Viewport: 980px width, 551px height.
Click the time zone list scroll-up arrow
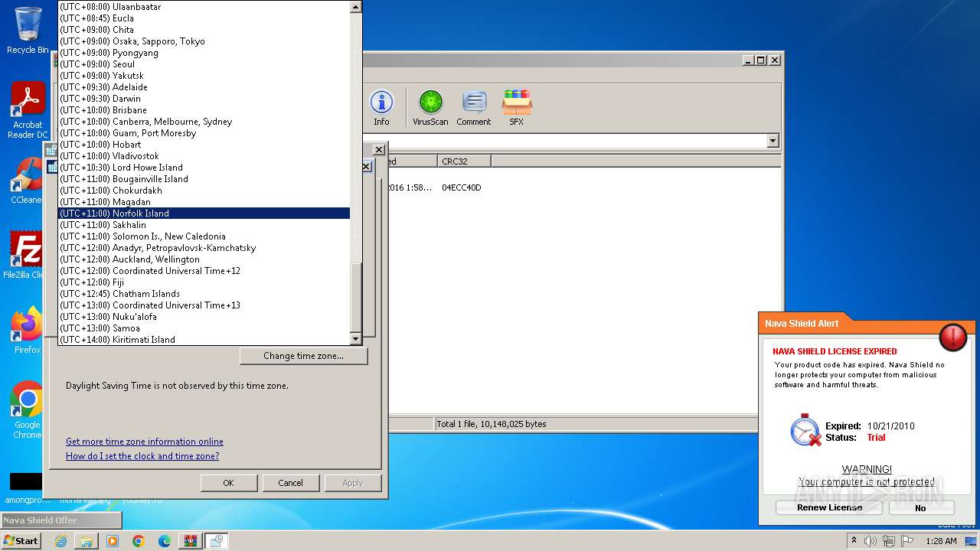coord(355,7)
